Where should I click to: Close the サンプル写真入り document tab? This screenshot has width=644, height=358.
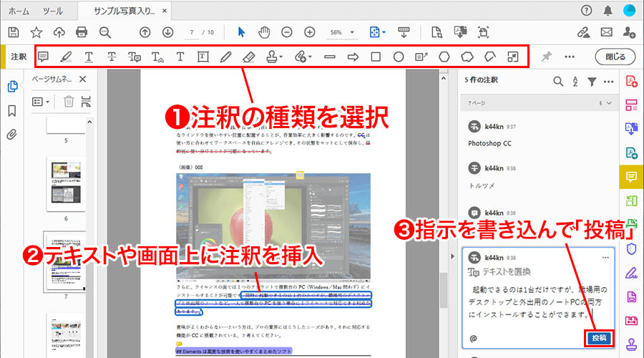(x=165, y=11)
